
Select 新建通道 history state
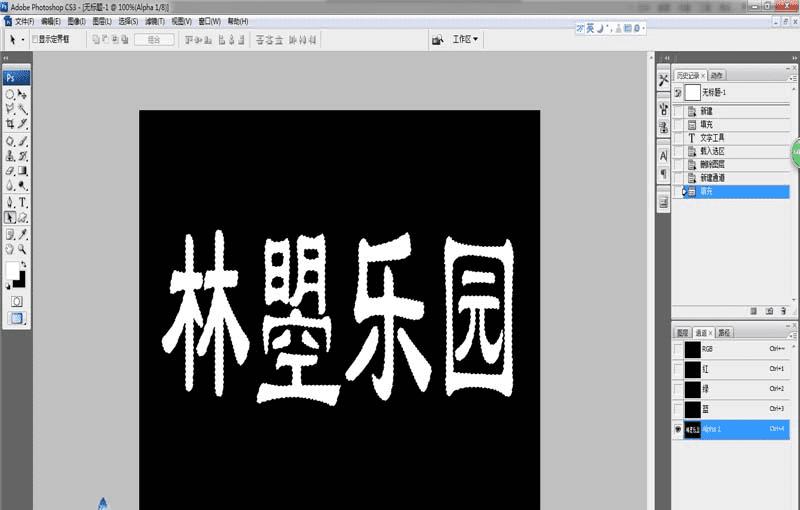731,178
